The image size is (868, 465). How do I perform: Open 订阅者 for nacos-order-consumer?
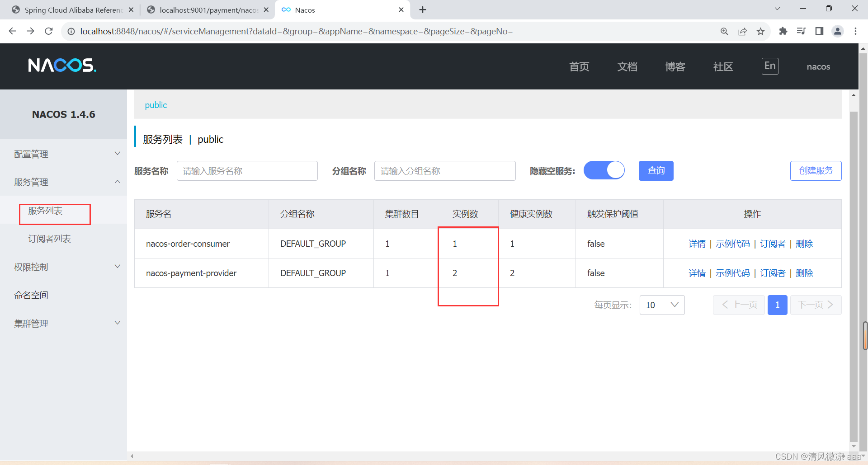coord(773,244)
